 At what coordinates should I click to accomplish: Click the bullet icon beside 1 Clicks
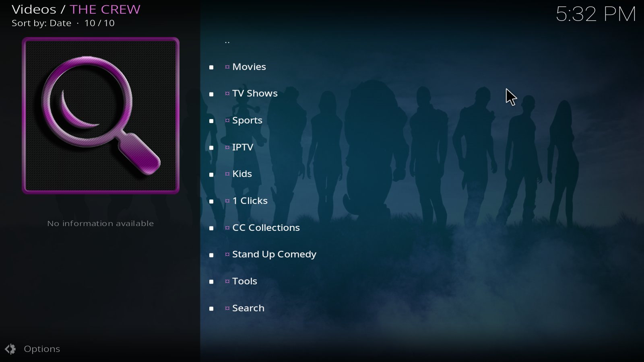(211, 201)
